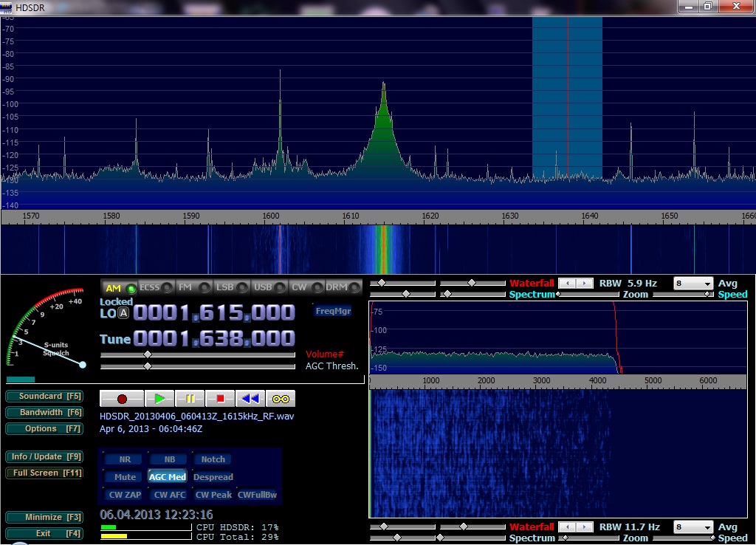This screenshot has height=545, width=756.
Task: Select AM demodulation mode
Action: pyautogui.click(x=119, y=288)
